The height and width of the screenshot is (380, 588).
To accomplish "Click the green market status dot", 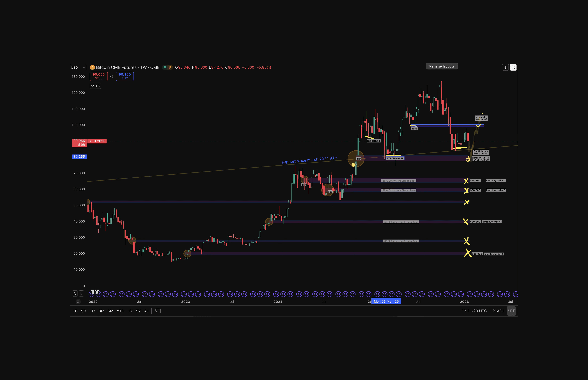I will point(165,67).
